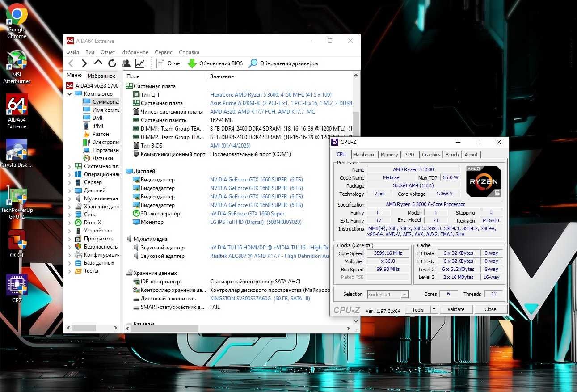Open the HexaCore AMD Ryzen 5 3600 link

tap(271, 95)
